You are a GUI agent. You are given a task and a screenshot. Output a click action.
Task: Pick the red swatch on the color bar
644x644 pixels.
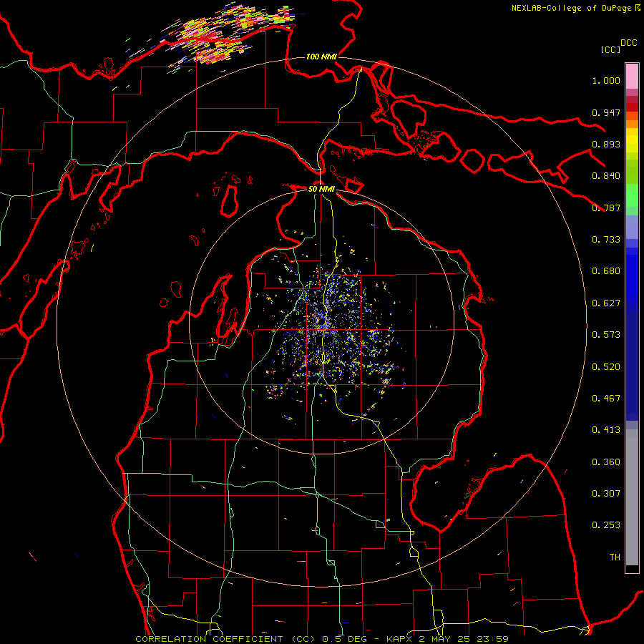tap(632, 107)
